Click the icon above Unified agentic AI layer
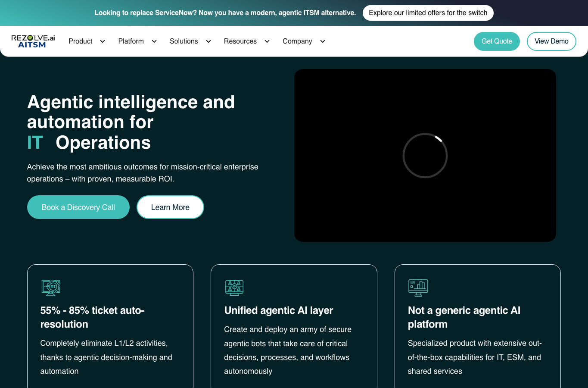Viewport: 588px width, 388px height. [234, 288]
